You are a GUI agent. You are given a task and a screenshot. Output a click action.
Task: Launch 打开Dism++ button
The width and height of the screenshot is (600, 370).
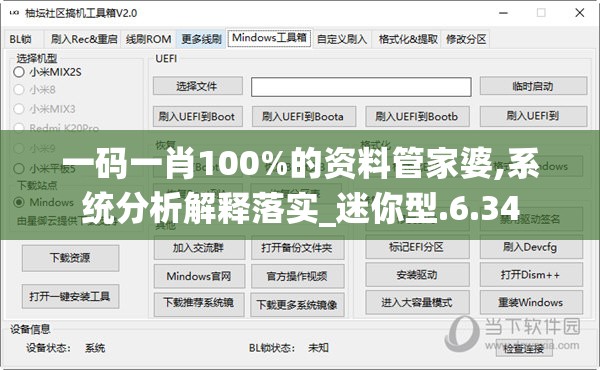tap(531, 275)
